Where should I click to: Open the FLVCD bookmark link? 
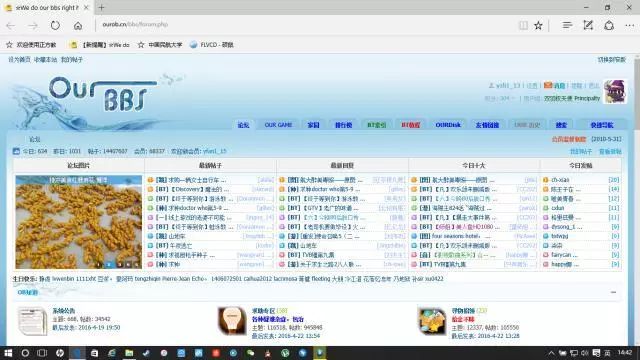pos(212,45)
